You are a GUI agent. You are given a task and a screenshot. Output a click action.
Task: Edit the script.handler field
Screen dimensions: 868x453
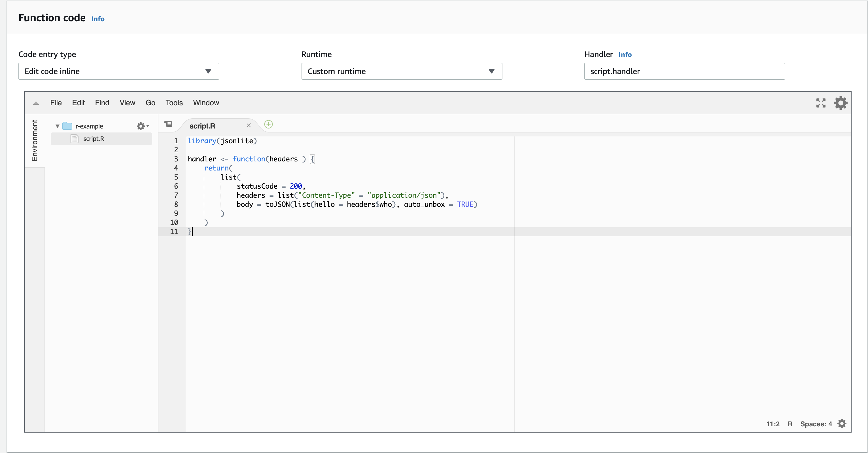[x=684, y=71]
